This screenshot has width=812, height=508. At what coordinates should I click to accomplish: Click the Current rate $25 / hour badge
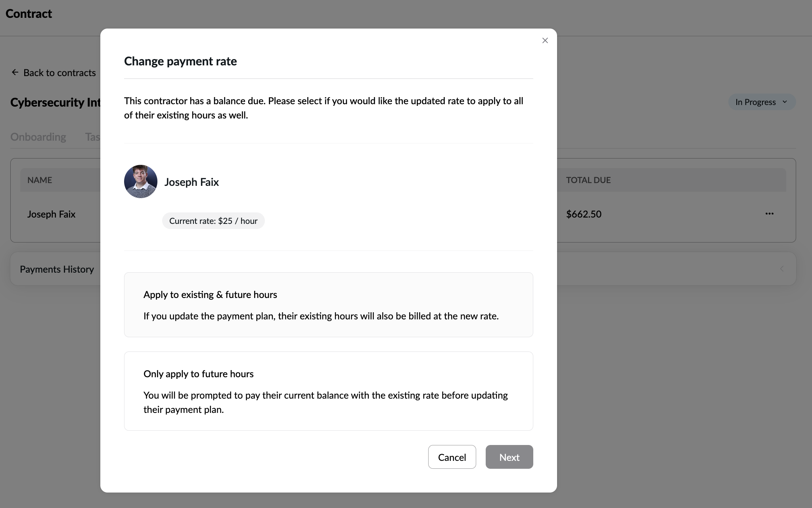213,221
